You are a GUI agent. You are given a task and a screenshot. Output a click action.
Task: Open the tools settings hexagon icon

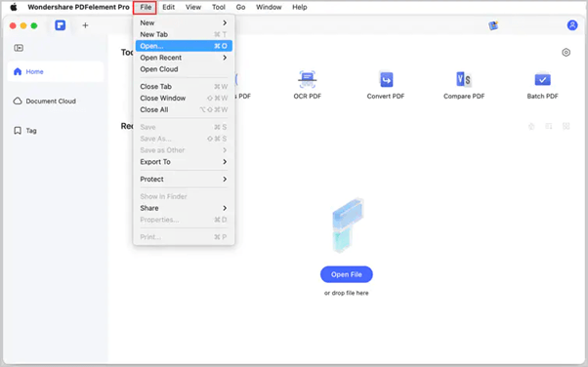click(566, 52)
